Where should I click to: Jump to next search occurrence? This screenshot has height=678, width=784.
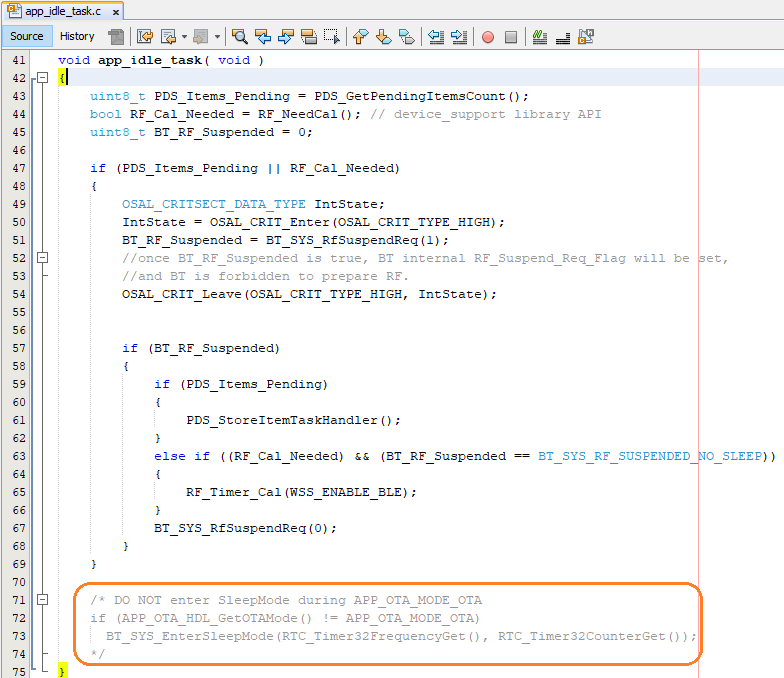point(286,37)
